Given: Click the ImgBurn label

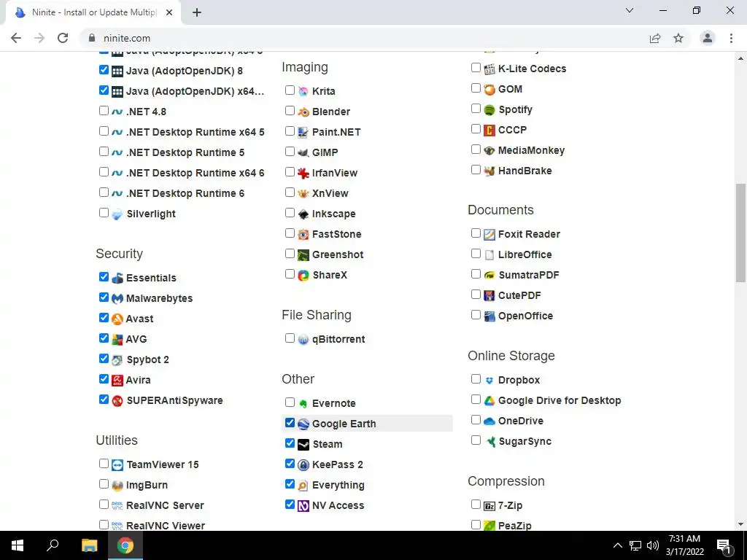Looking at the screenshot, I should point(147,485).
